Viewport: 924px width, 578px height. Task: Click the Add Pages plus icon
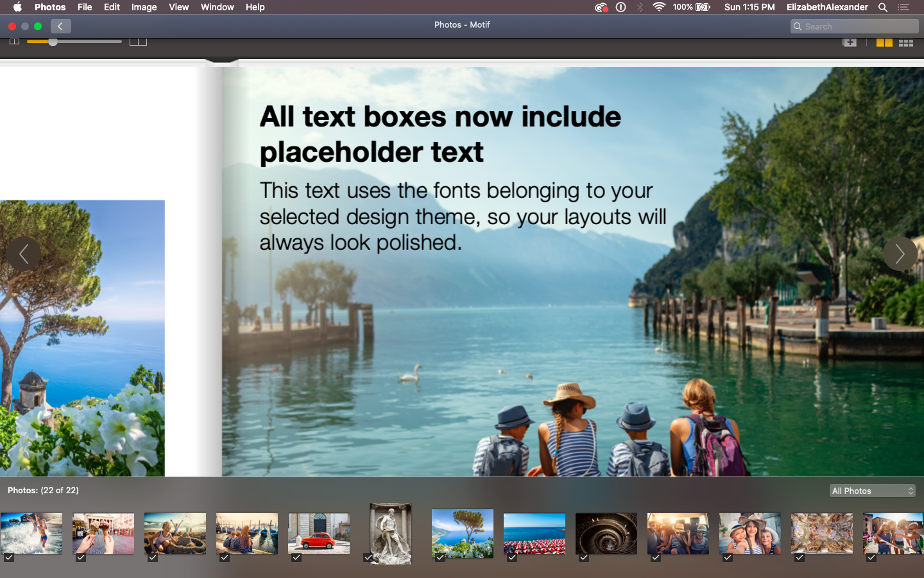click(850, 42)
